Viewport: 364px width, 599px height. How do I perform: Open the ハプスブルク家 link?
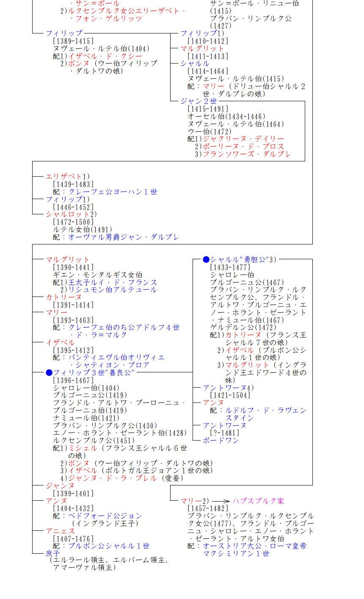click(258, 501)
